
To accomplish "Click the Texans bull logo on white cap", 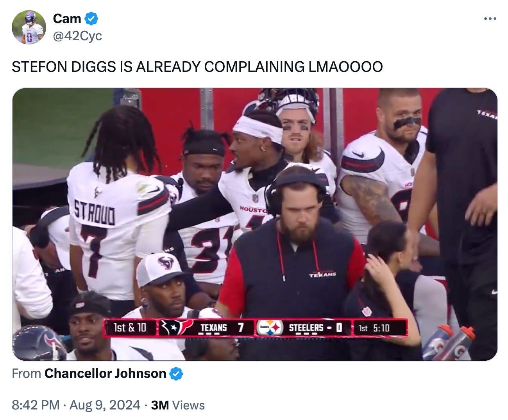I will click(166, 263).
